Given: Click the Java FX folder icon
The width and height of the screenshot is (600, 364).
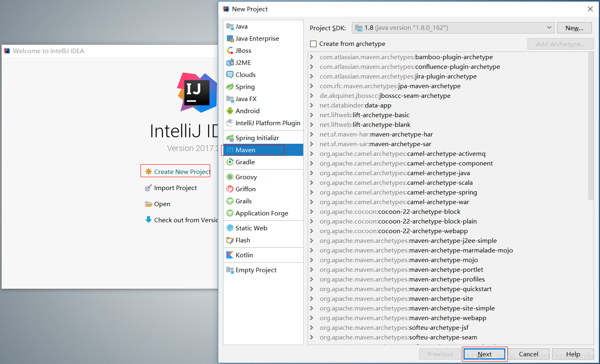Looking at the screenshot, I should pyautogui.click(x=230, y=99).
